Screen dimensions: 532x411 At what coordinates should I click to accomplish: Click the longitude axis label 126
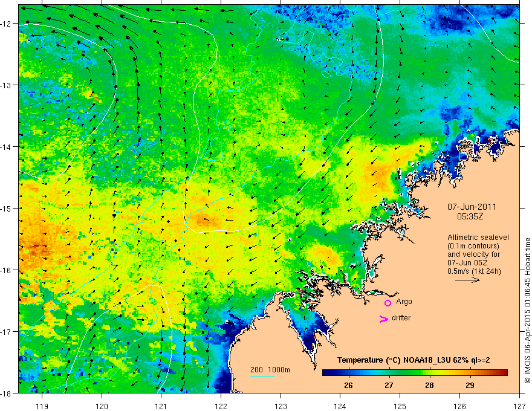pyautogui.click(x=459, y=406)
